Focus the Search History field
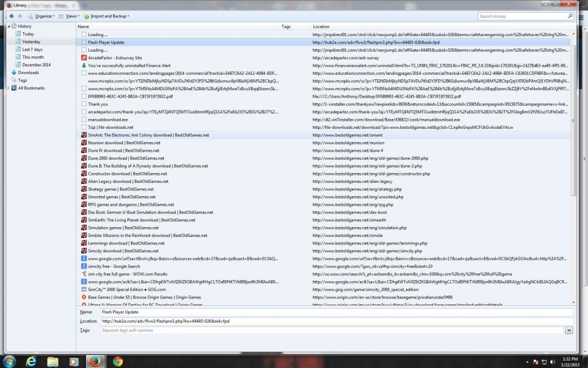Screen dimensions: 588x368 click(526, 16)
